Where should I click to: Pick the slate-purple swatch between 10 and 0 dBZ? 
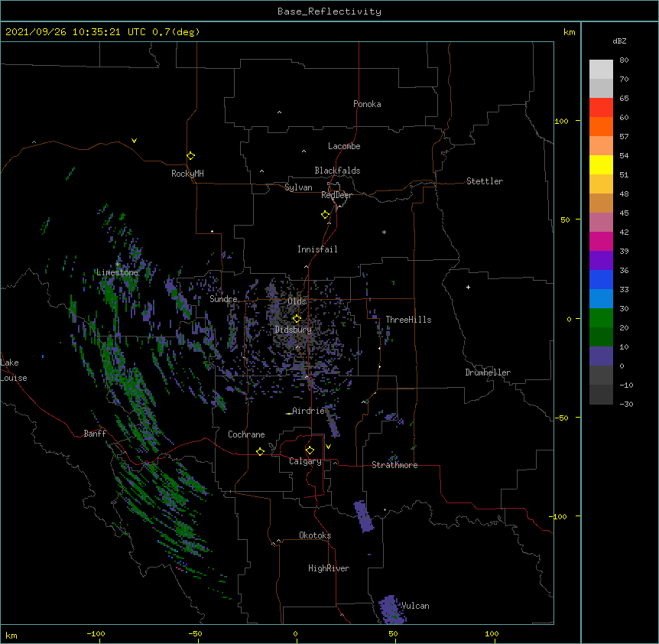(601, 356)
